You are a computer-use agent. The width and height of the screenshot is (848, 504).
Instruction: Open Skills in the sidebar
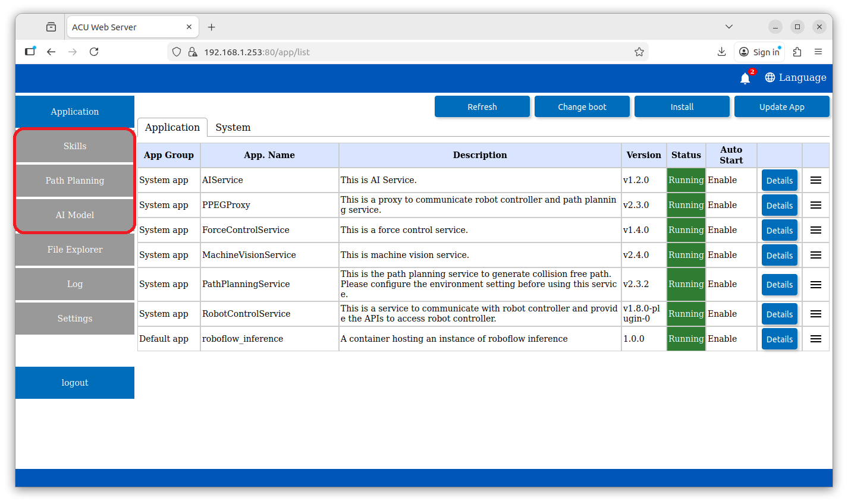click(75, 146)
